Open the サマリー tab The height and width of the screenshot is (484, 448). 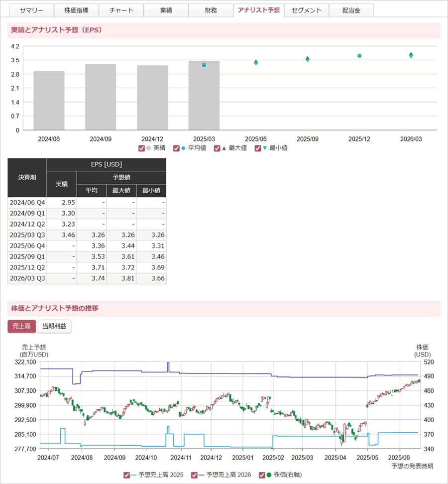tap(31, 10)
